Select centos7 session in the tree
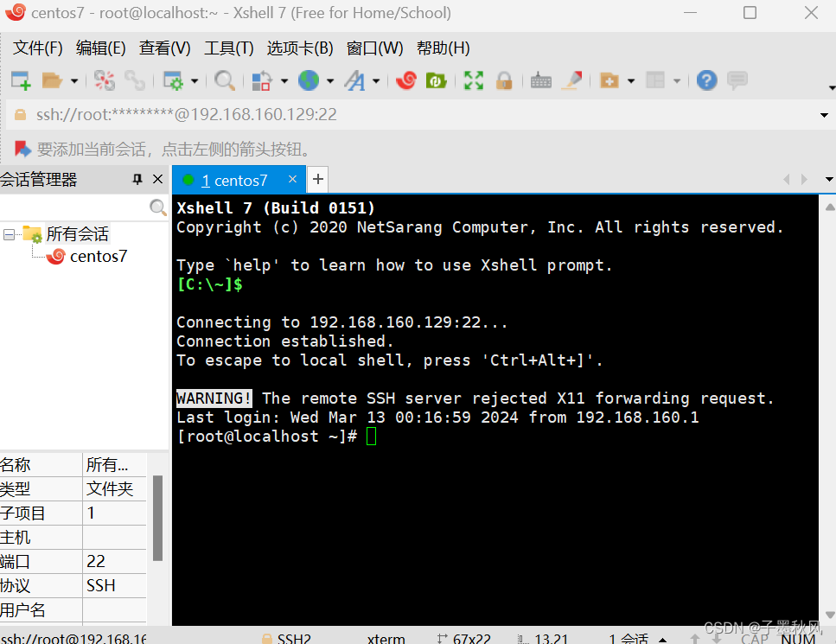 (x=99, y=257)
